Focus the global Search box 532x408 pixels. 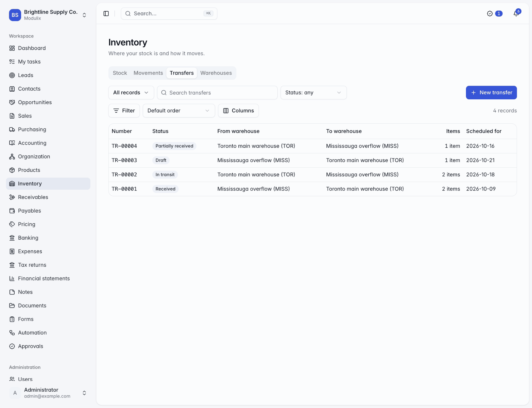pos(169,14)
